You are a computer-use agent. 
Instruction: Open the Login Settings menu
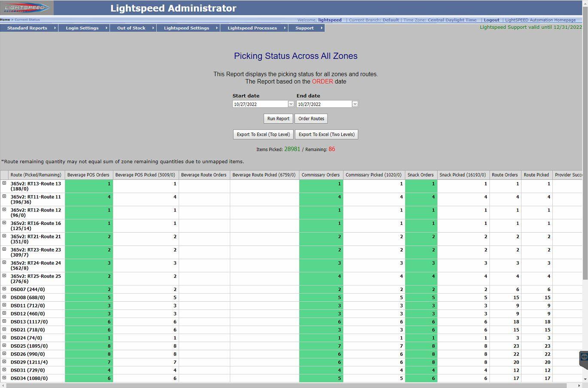(84, 28)
